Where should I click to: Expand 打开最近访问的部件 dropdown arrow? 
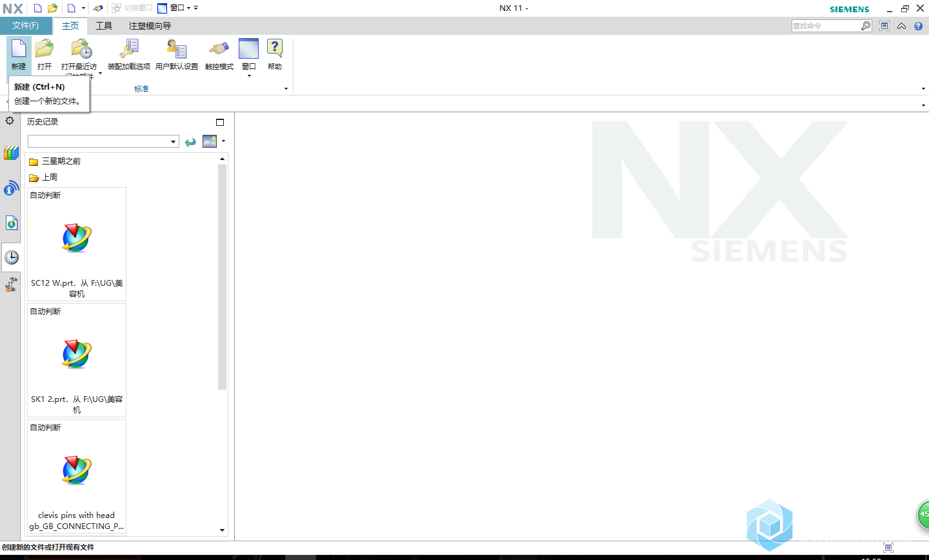pos(100,74)
